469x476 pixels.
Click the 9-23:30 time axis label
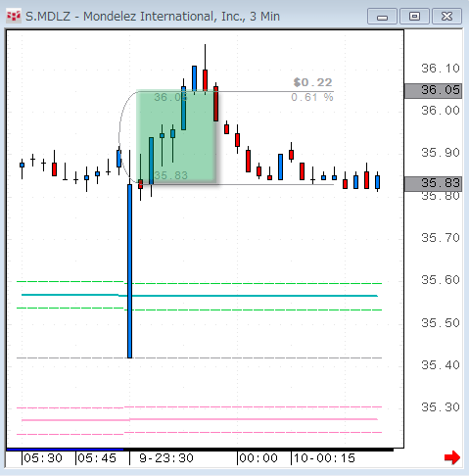pos(166,458)
